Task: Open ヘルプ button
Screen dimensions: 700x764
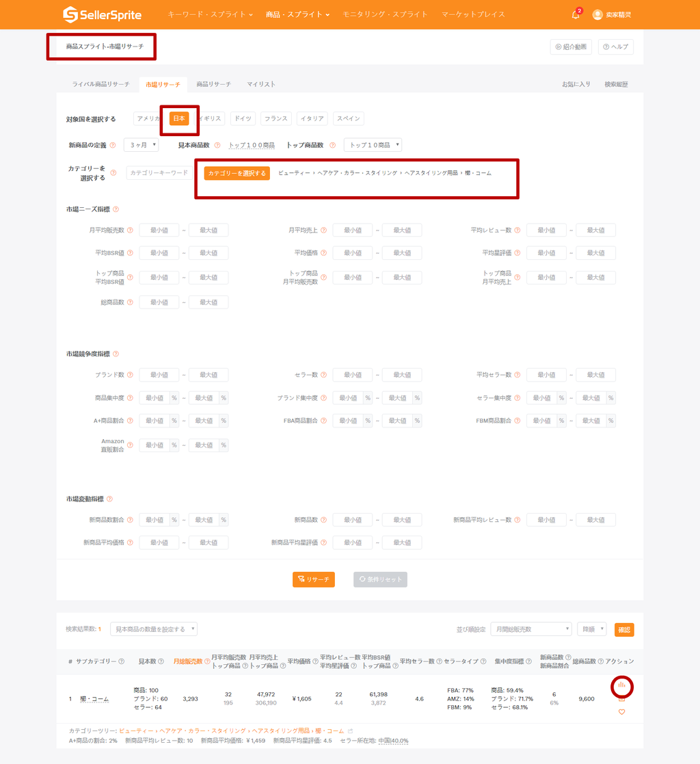Action: pos(616,47)
